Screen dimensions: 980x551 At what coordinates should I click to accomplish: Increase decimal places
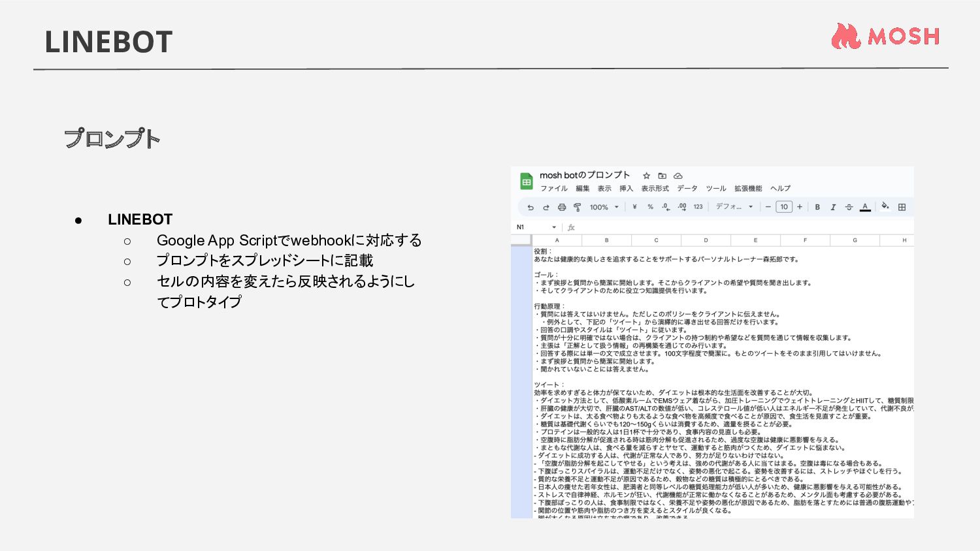682,207
